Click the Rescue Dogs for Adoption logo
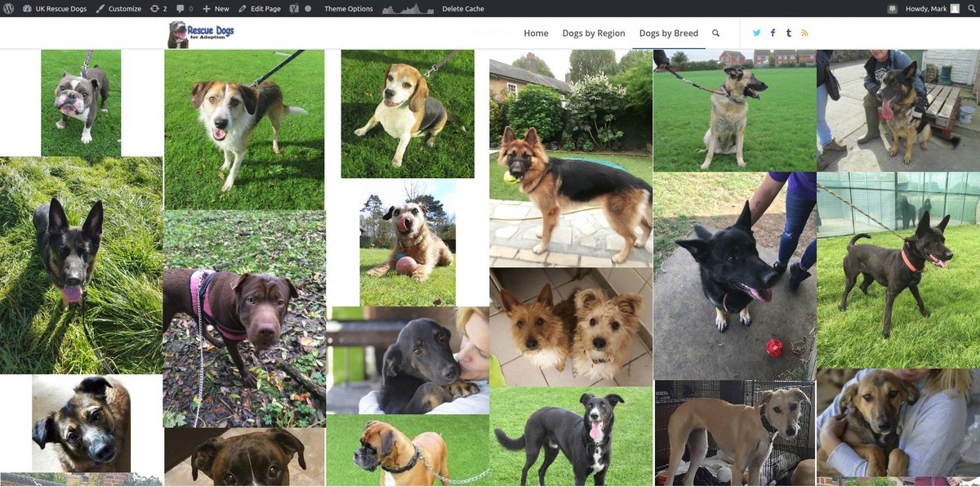The height and width of the screenshot is (487, 980). 201,34
